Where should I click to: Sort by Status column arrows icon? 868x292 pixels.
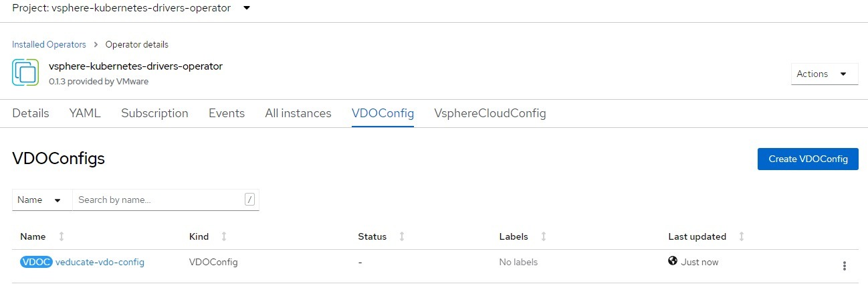[x=402, y=236]
